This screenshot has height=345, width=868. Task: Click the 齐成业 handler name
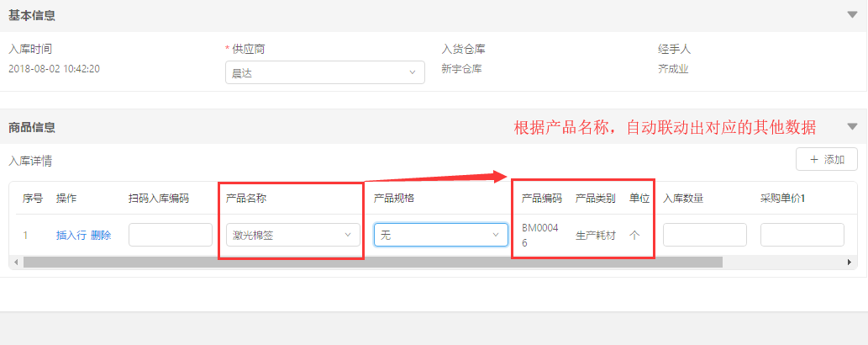tap(673, 69)
